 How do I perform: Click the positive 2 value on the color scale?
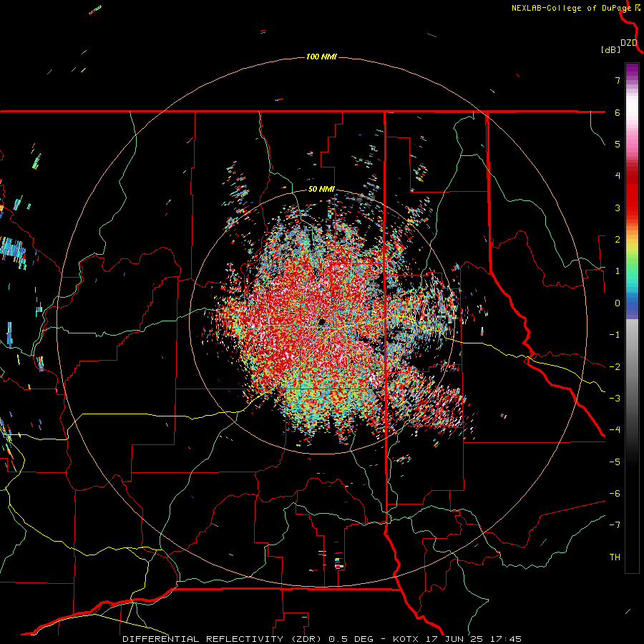[x=618, y=240]
